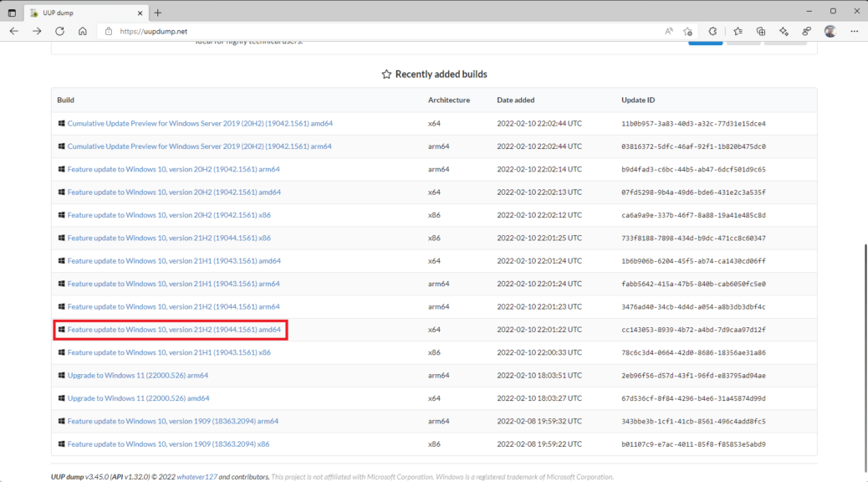Open the tab actions menu
Screen dimensions: 868x482
11,11
